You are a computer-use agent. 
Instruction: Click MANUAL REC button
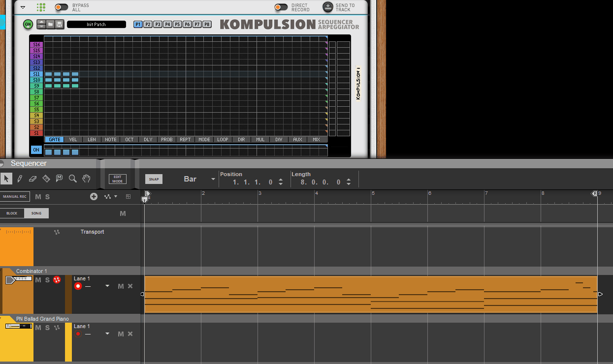[x=15, y=197]
